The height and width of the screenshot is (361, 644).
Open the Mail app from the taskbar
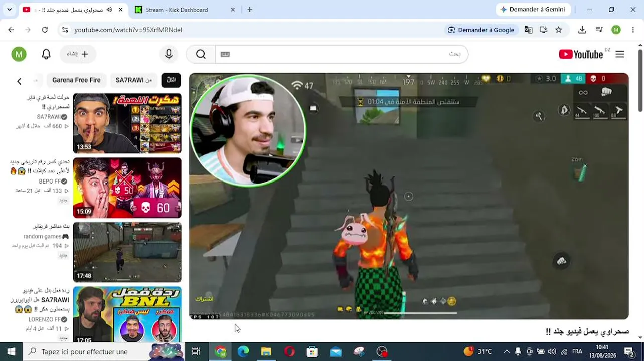click(x=336, y=351)
